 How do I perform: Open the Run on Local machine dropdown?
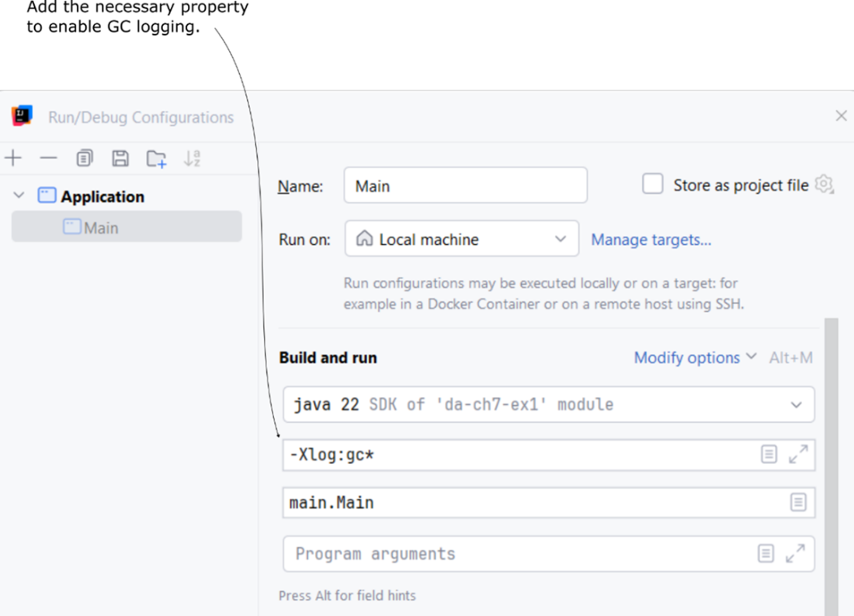click(x=462, y=239)
